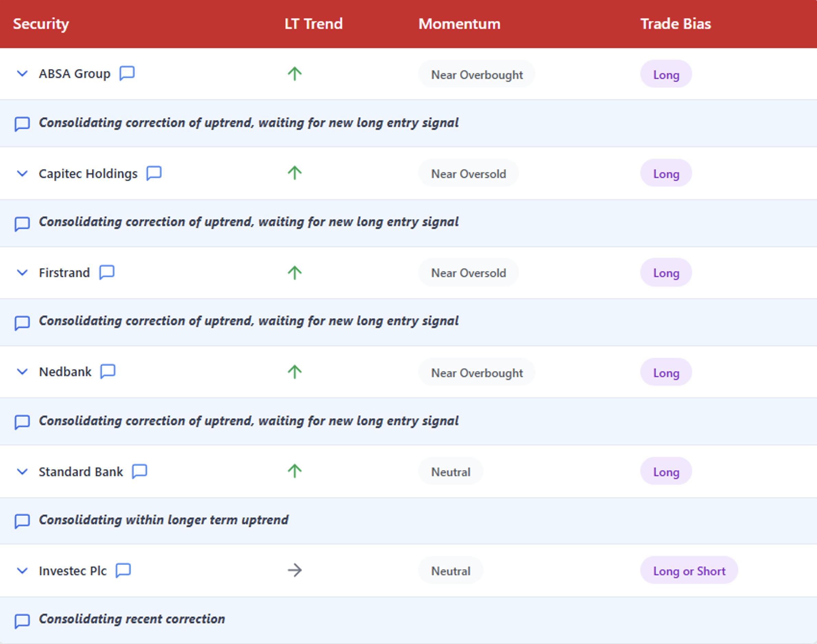The height and width of the screenshot is (644, 817).
Task: Collapse the ABSA Group row chevron
Action: 23,73
